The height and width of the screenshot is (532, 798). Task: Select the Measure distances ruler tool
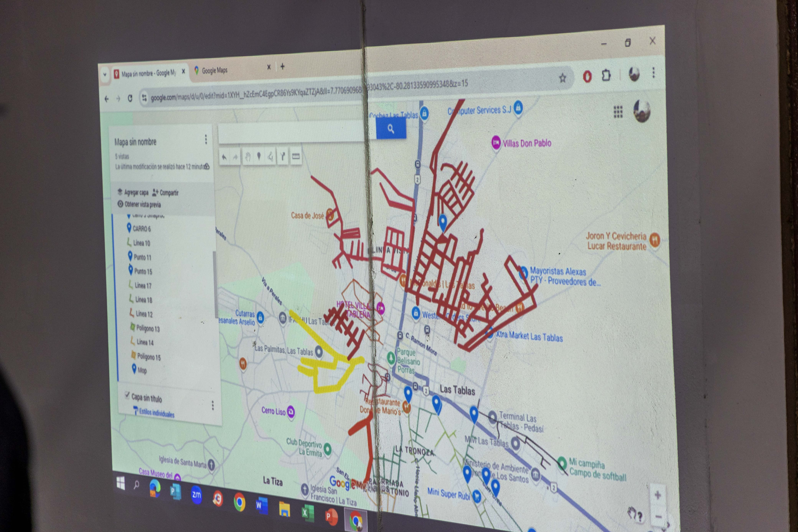296,156
